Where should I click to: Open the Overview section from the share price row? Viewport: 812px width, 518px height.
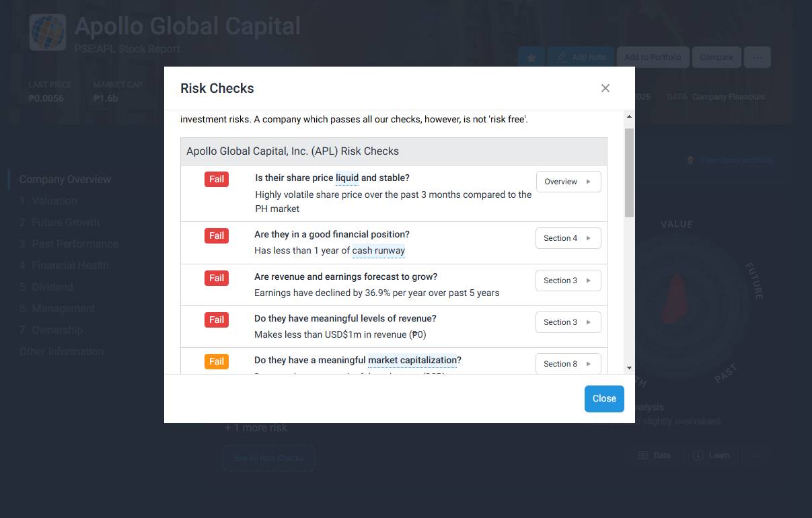pyautogui.click(x=568, y=182)
